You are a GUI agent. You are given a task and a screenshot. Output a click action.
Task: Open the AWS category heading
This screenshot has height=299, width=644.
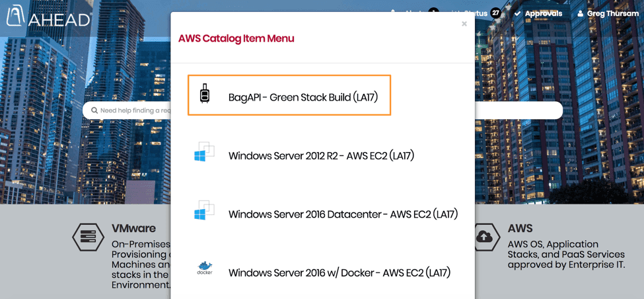coord(520,228)
